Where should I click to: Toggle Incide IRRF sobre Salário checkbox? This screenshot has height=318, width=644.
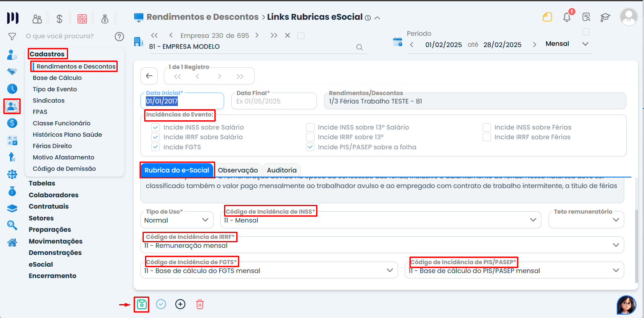tap(156, 137)
